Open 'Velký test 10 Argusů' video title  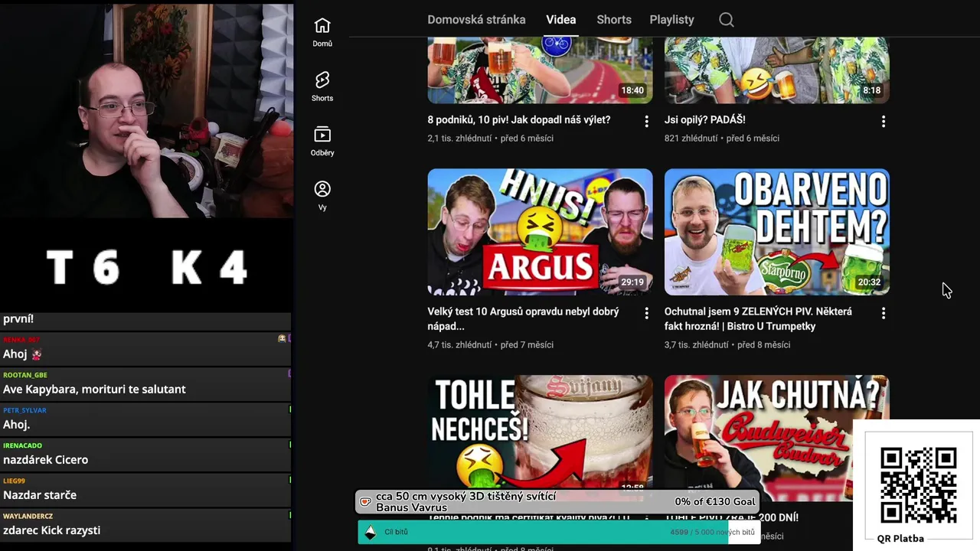524,318
